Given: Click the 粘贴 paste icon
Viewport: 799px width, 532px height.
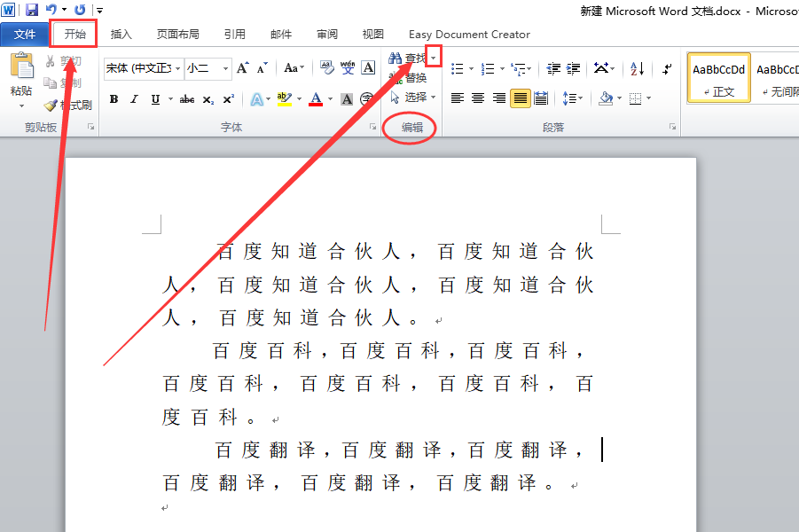Looking at the screenshot, I should click(x=21, y=67).
